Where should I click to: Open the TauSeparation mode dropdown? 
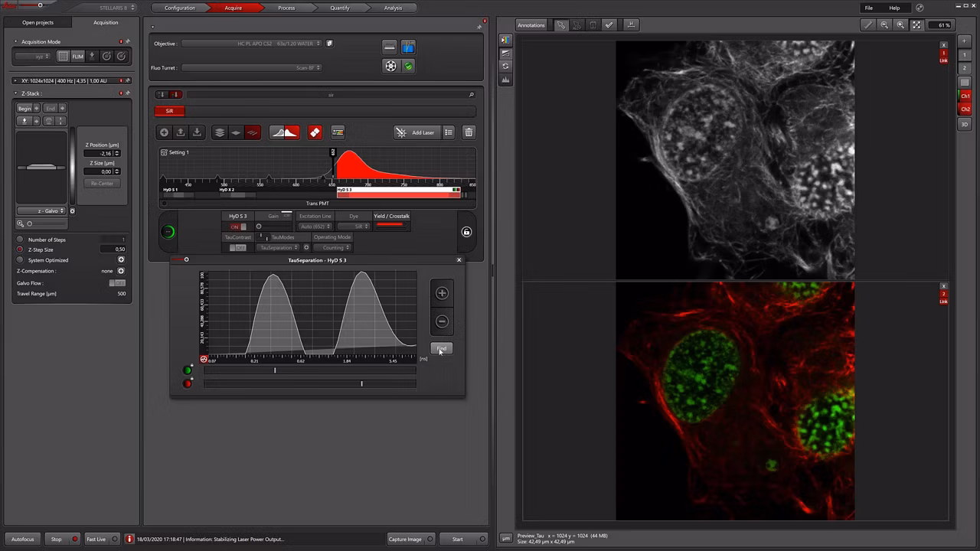click(279, 248)
